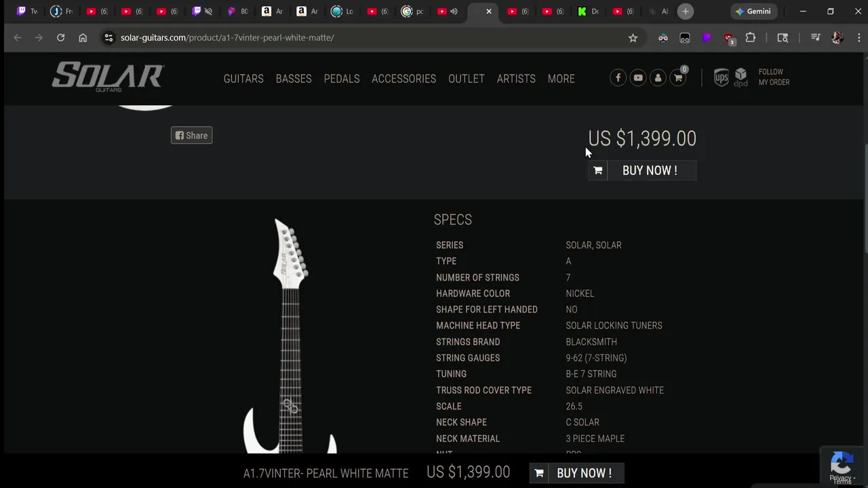This screenshot has height=488, width=868.
Task: Click SOLAR ENGRAVED WHITE value
Action: click(x=614, y=390)
